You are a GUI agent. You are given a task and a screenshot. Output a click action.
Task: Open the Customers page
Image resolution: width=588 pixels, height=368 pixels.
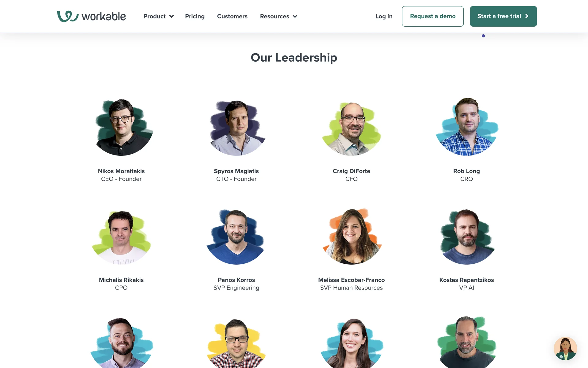pyautogui.click(x=232, y=16)
